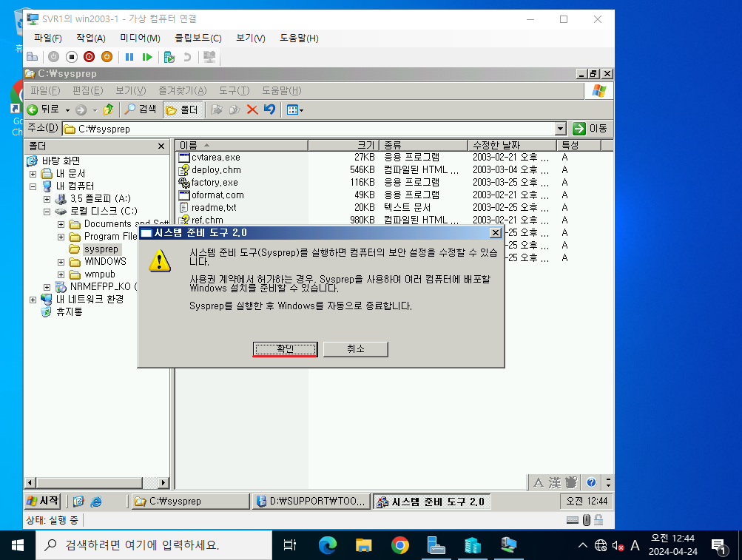Open 미디어(M) menu in the VM window
742x560 pixels.
click(x=140, y=38)
